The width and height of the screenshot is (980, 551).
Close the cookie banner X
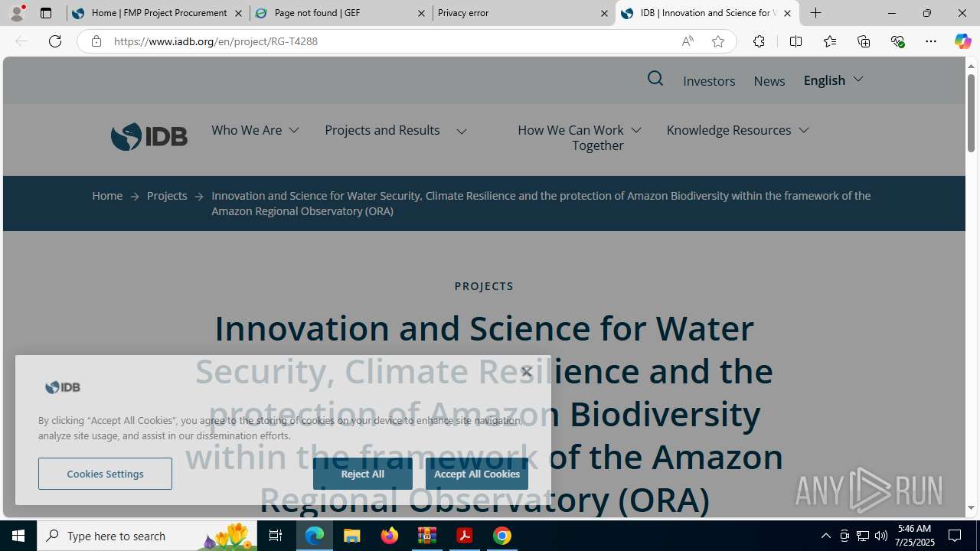pyautogui.click(x=527, y=372)
